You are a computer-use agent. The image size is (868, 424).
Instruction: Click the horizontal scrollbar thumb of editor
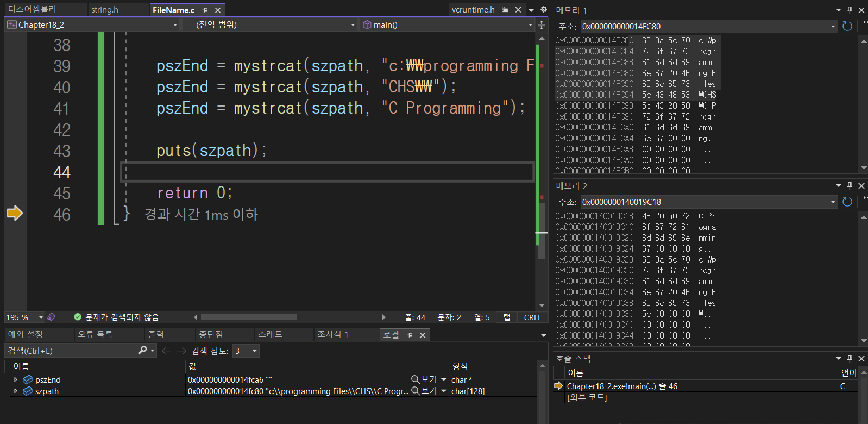249,317
